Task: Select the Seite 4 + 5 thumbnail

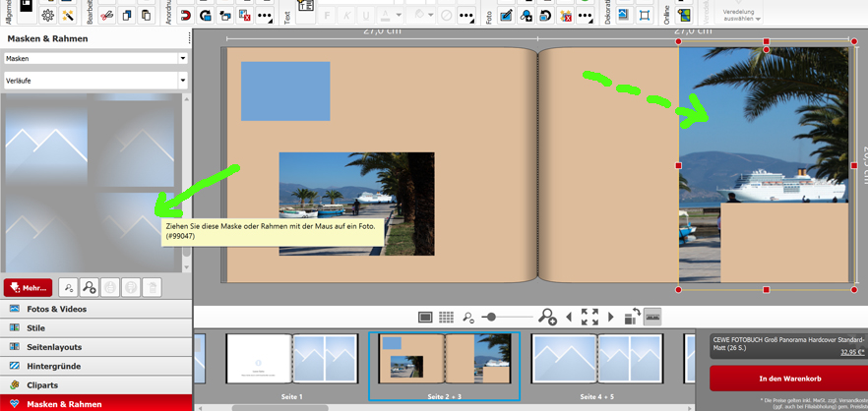Action: tap(595, 360)
